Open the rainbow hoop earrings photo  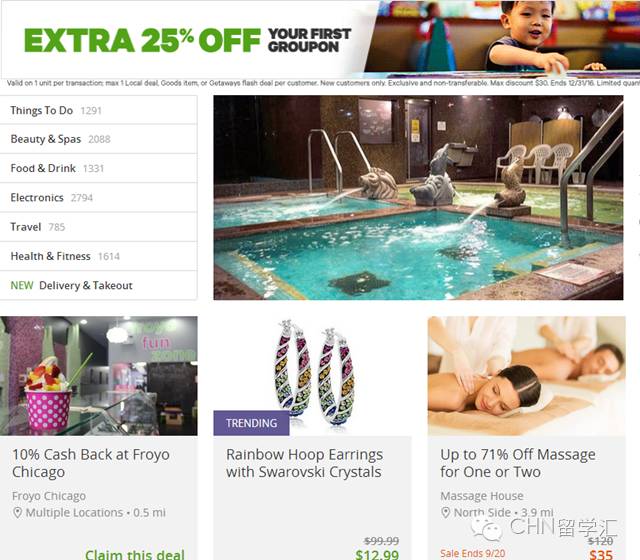click(x=312, y=376)
